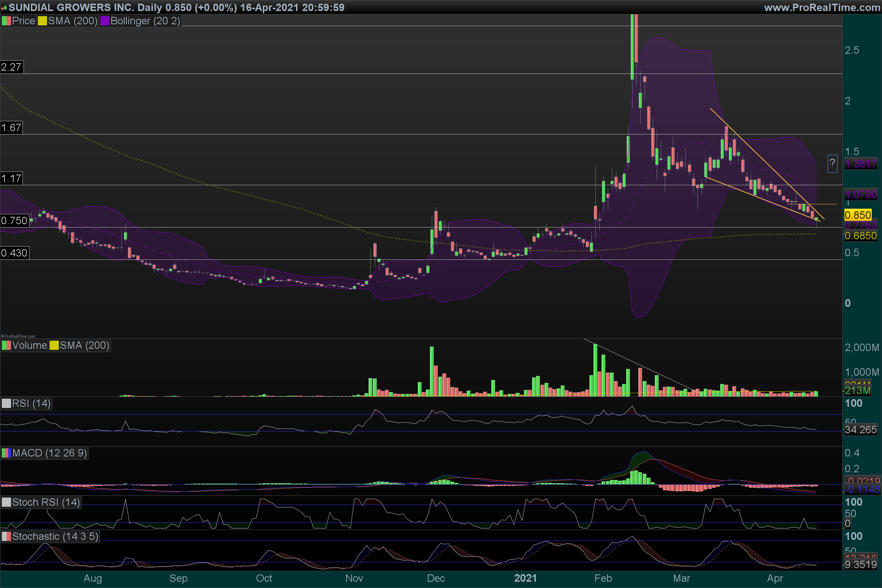The image size is (882, 588).
Task: Click the candlestick icon beside the Sundial Growers title
Action: point(4,8)
